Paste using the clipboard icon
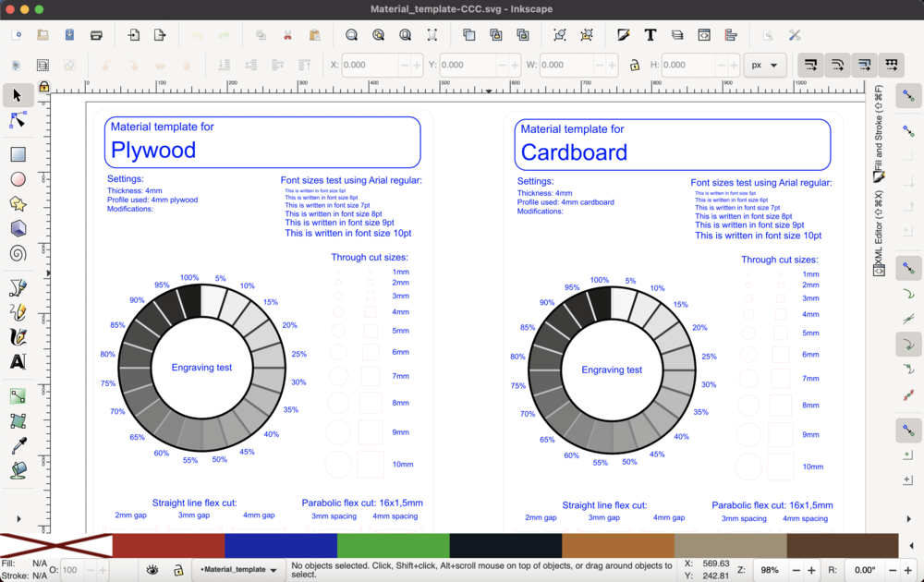The height and width of the screenshot is (582, 924). click(315, 35)
